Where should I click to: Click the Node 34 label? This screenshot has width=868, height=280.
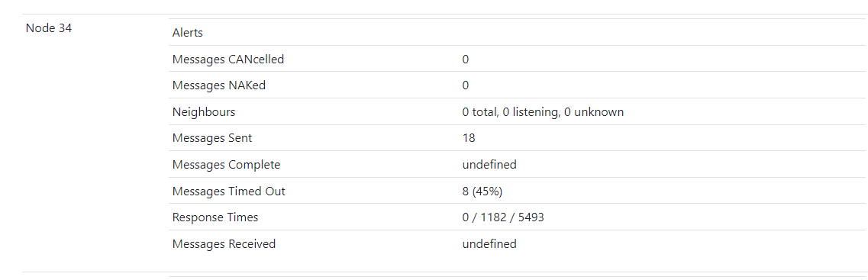tap(49, 28)
